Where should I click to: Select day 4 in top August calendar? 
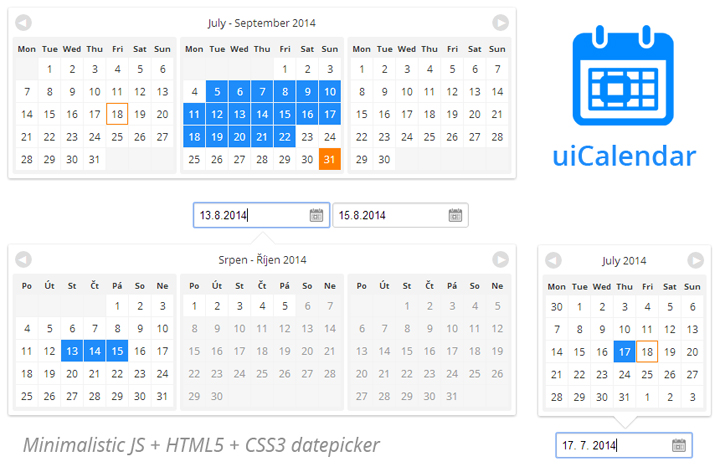pos(195,91)
